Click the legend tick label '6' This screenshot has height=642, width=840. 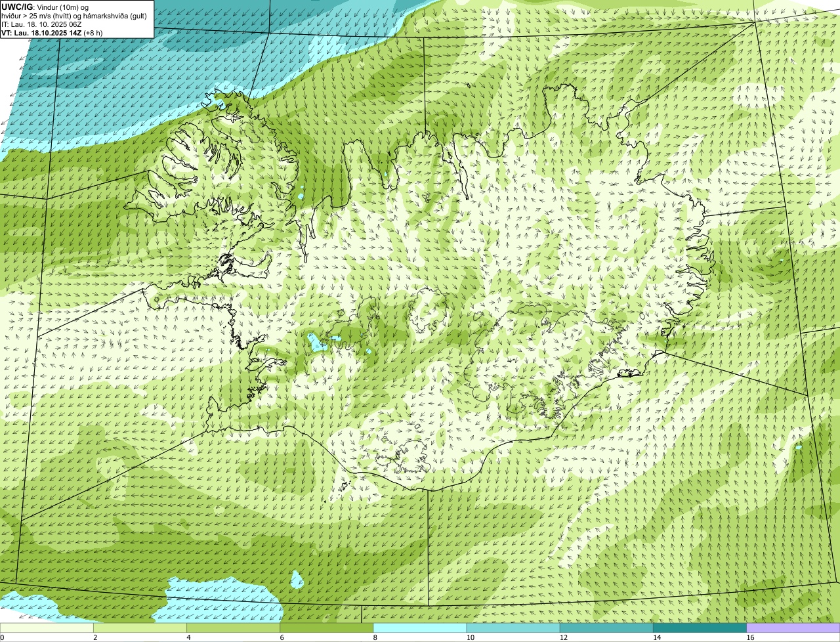(x=282, y=637)
